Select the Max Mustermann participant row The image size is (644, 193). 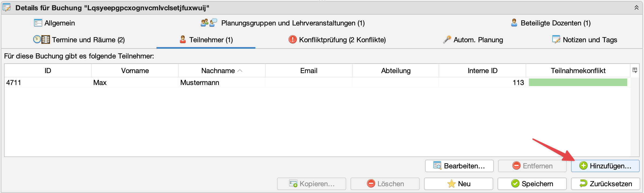[x=199, y=83]
